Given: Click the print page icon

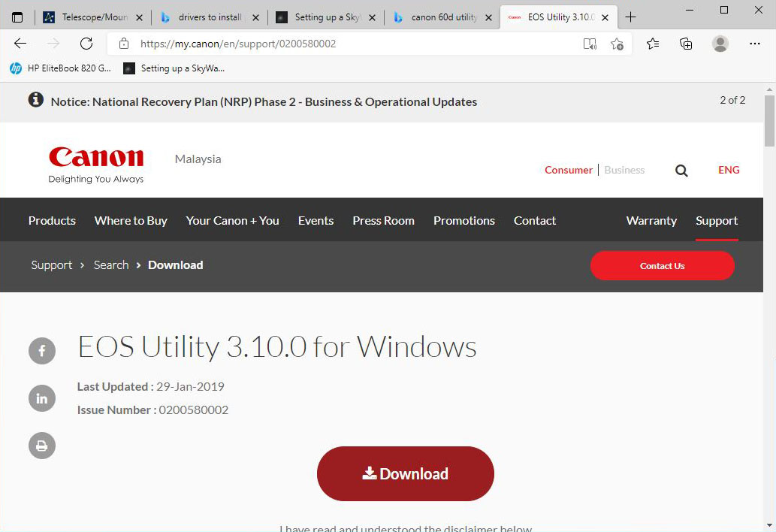Looking at the screenshot, I should 42,446.
